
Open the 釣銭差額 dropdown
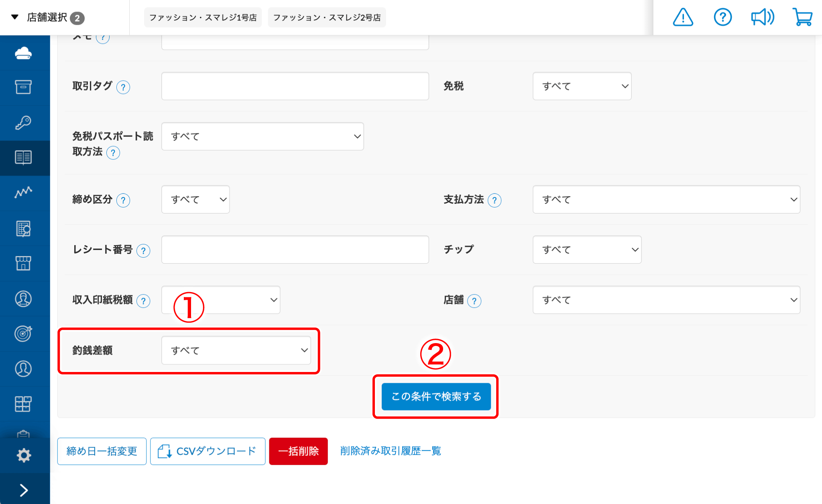coord(236,350)
